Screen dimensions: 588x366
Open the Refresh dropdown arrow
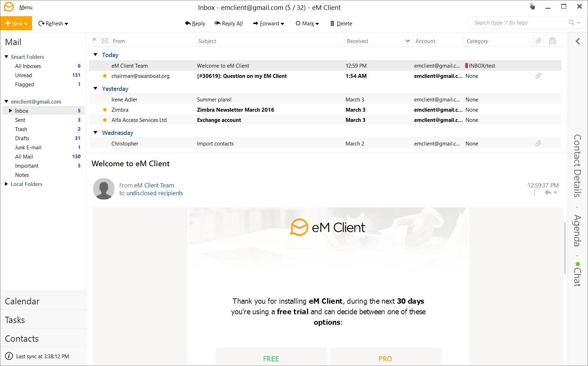coord(67,24)
